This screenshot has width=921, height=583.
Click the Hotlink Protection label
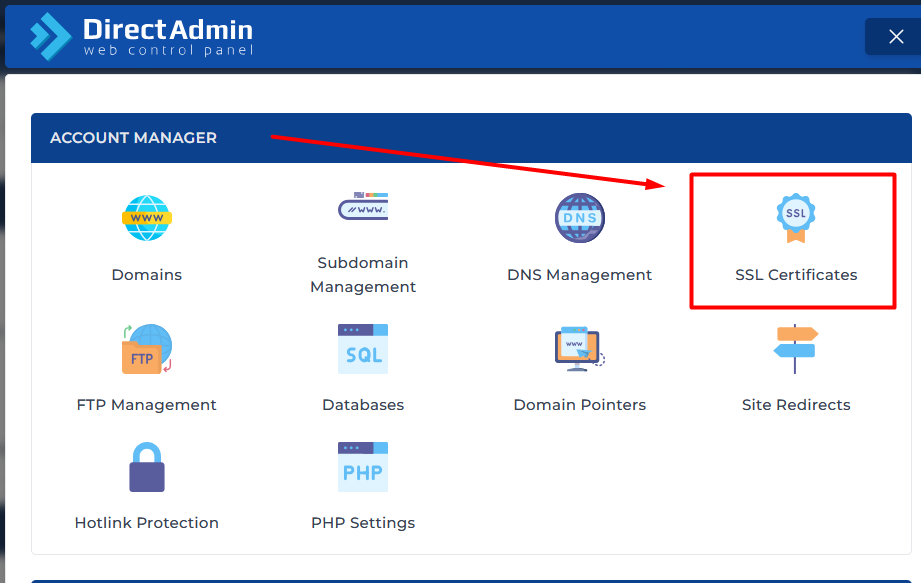(147, 523)
